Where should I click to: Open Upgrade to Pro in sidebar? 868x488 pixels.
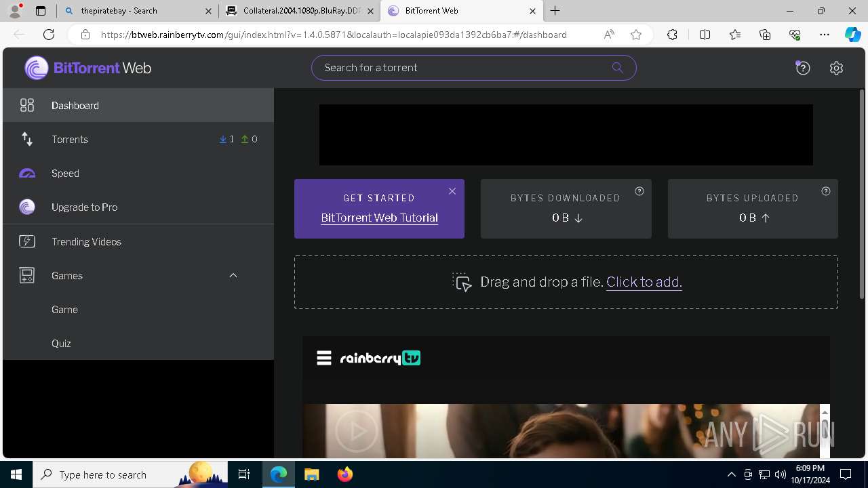[x=138, y=207]
